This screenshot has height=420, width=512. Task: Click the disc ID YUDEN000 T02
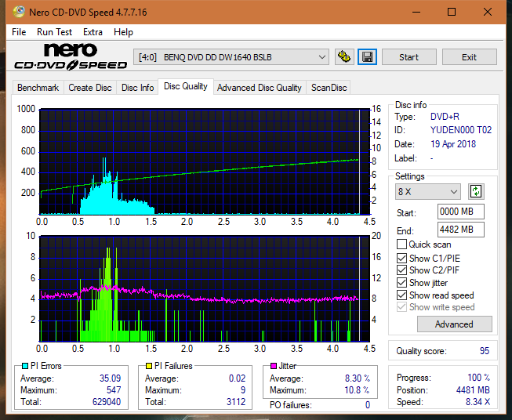pos(461,130)
